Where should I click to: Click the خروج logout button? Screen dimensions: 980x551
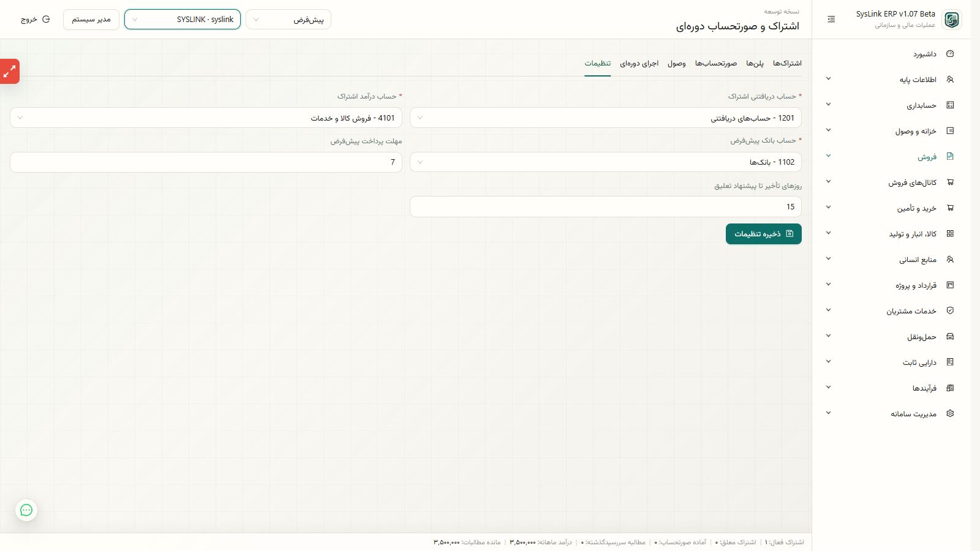click(36, 20)
